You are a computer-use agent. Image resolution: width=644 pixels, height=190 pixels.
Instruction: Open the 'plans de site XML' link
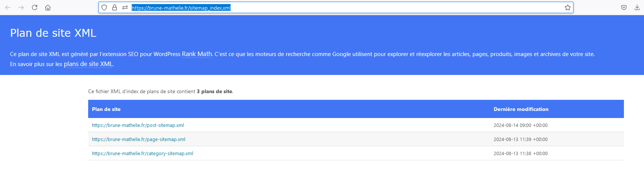coord(88,64)
